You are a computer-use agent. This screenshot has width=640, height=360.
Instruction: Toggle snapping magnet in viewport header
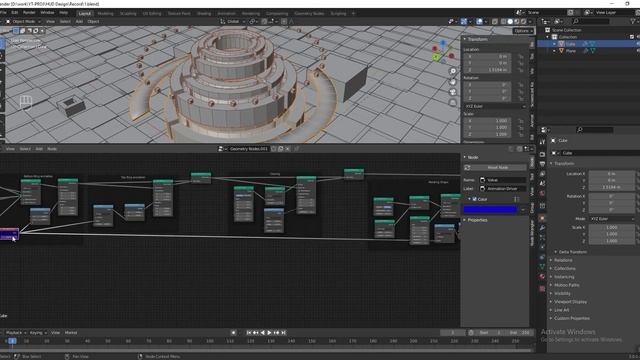[264, 21]
